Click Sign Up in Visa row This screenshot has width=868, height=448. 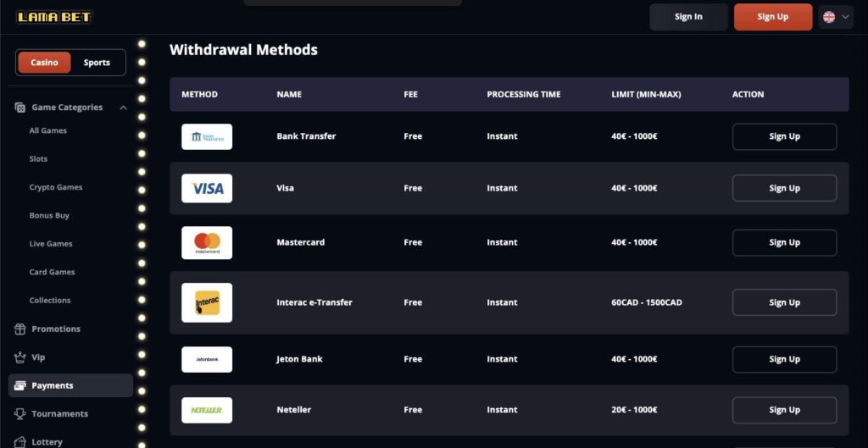click(x=784, y=188)
